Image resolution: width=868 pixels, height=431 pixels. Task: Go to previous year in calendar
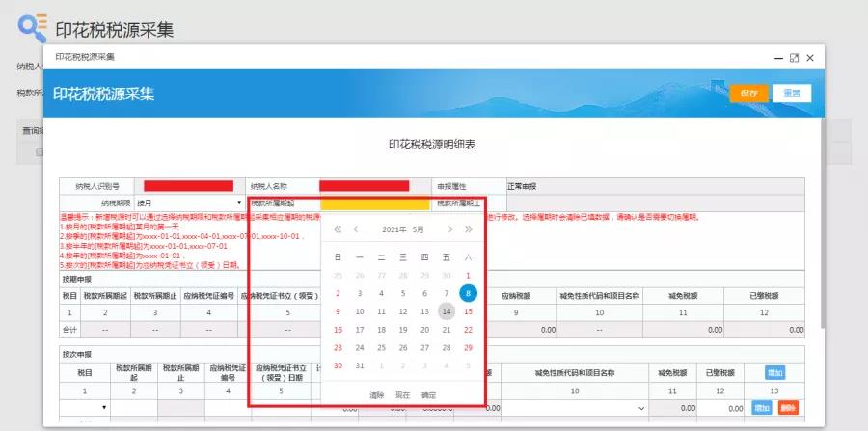click(x=338, y=229)
